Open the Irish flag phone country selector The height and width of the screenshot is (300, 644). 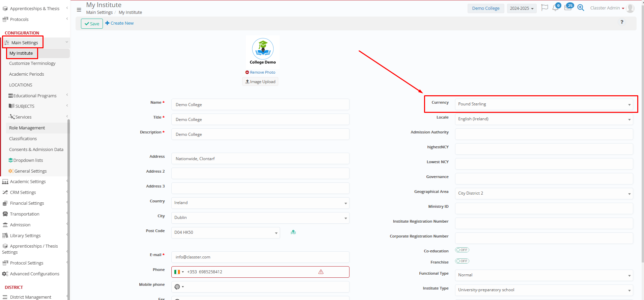(x=179, y=272)
